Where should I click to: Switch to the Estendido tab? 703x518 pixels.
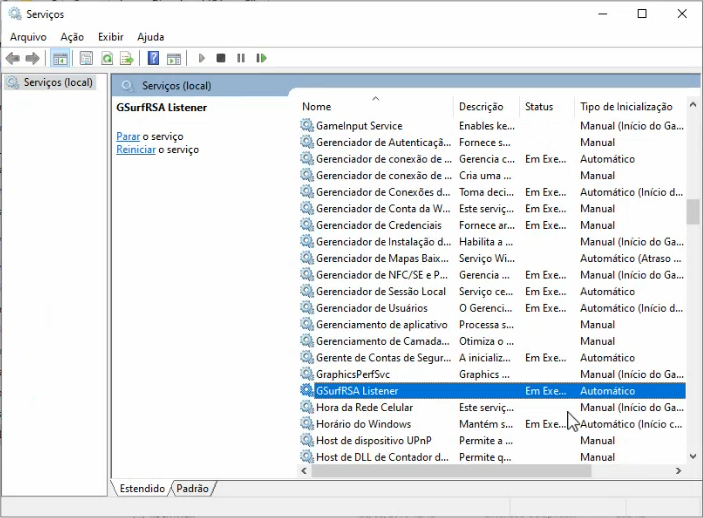pyautogui.click(x=142, y=488)
